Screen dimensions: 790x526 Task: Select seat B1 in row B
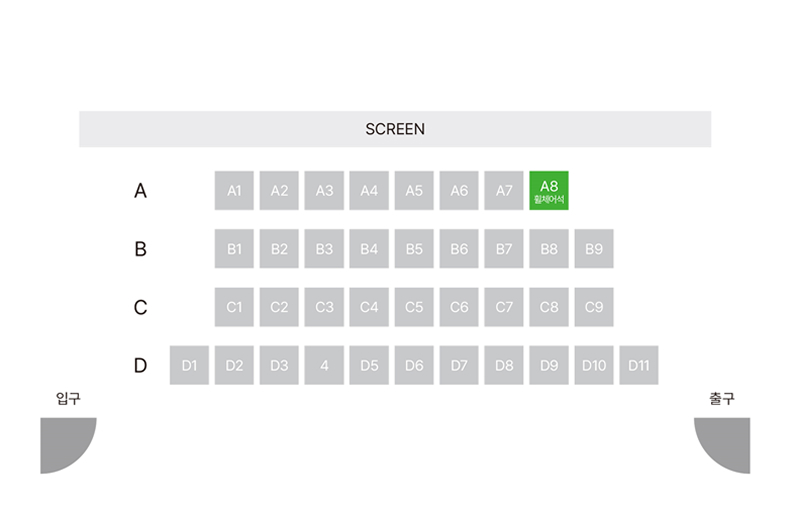click(x=234, y=249)
